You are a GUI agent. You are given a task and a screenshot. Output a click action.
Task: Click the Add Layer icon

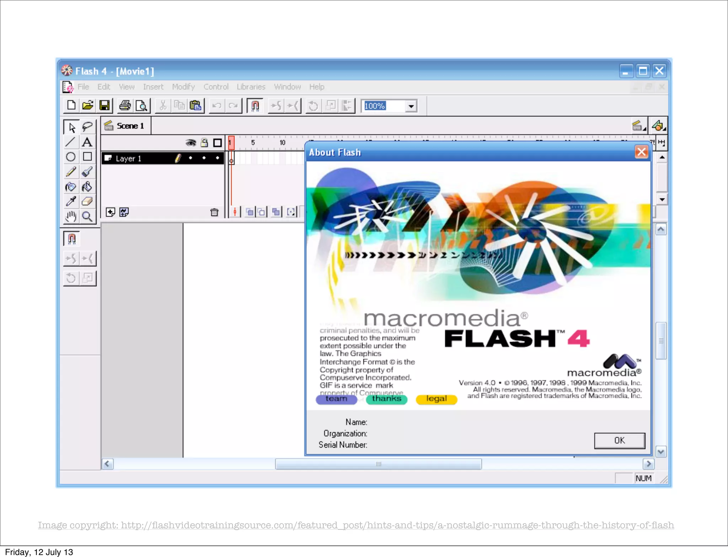point(111,212)
